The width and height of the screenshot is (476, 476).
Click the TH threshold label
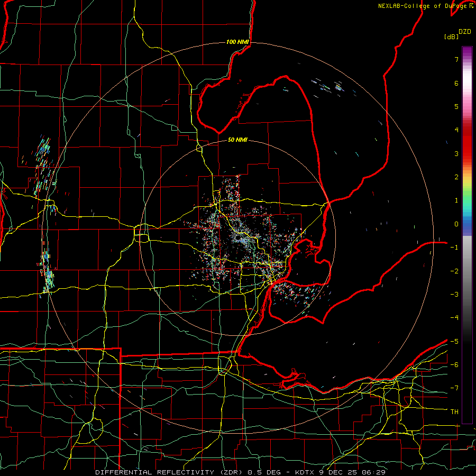coord(454,412)
